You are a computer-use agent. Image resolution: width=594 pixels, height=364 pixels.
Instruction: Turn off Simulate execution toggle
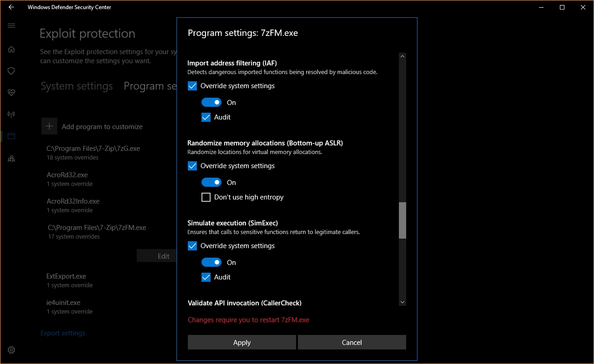point(211,262)
